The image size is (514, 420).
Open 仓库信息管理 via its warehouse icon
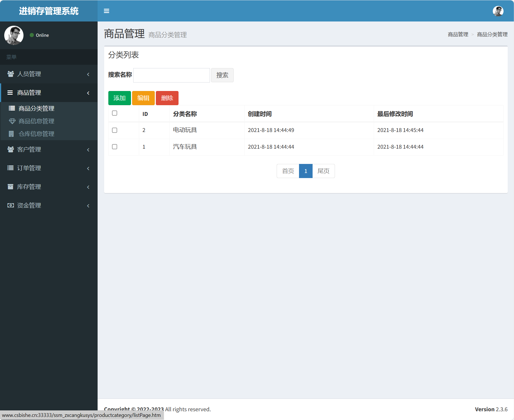pyautogui.click(x=12, y=133)
